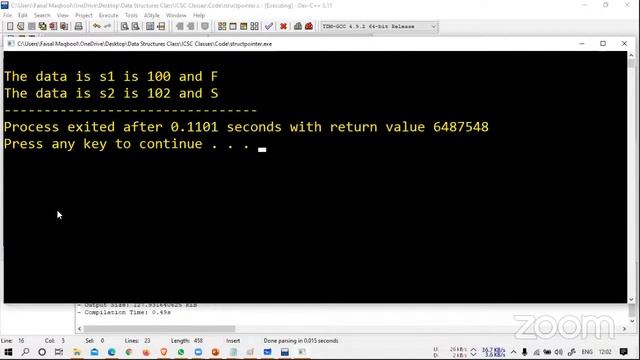This screenshot has height=360, width=640.
Task: Open the AStyle menu
Action: pyautogui.click(x=152, y=15)
